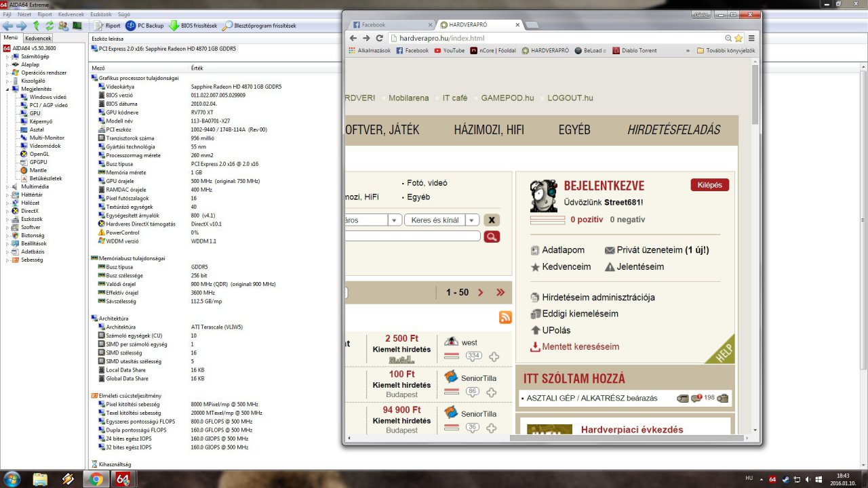The image size is (868, 488).
Task: Click the bookmark star in Chrome address bar
Action: click(x=738, y=39)
